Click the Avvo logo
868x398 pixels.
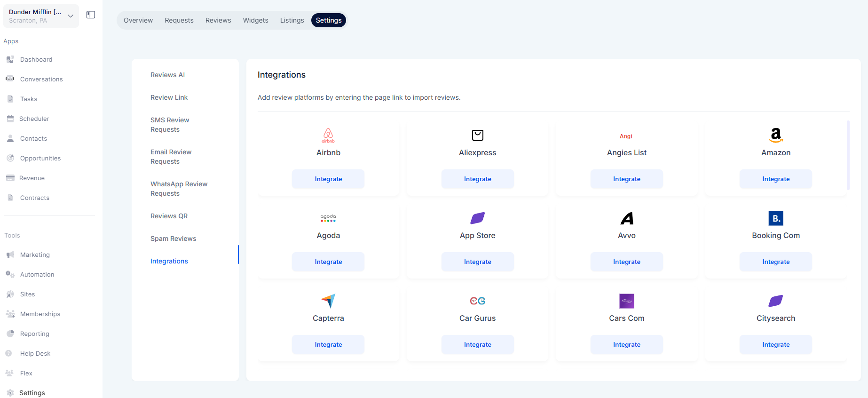tap(627, 218)
